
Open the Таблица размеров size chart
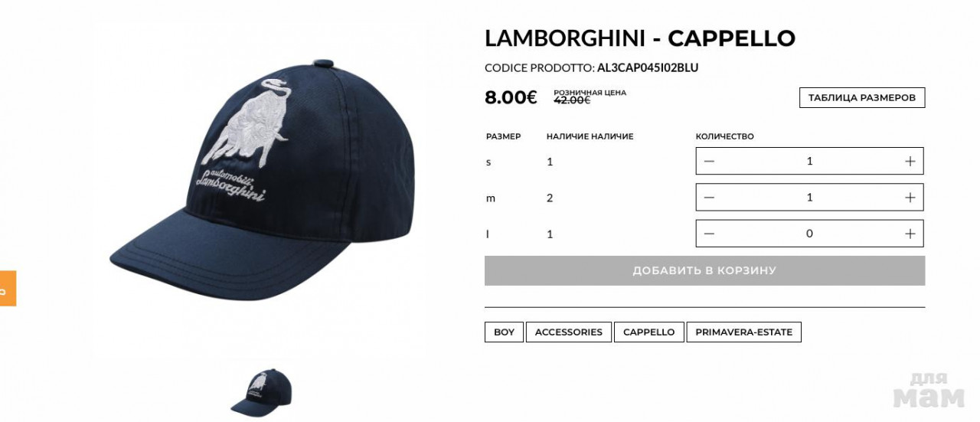click(x=862, y=98)
